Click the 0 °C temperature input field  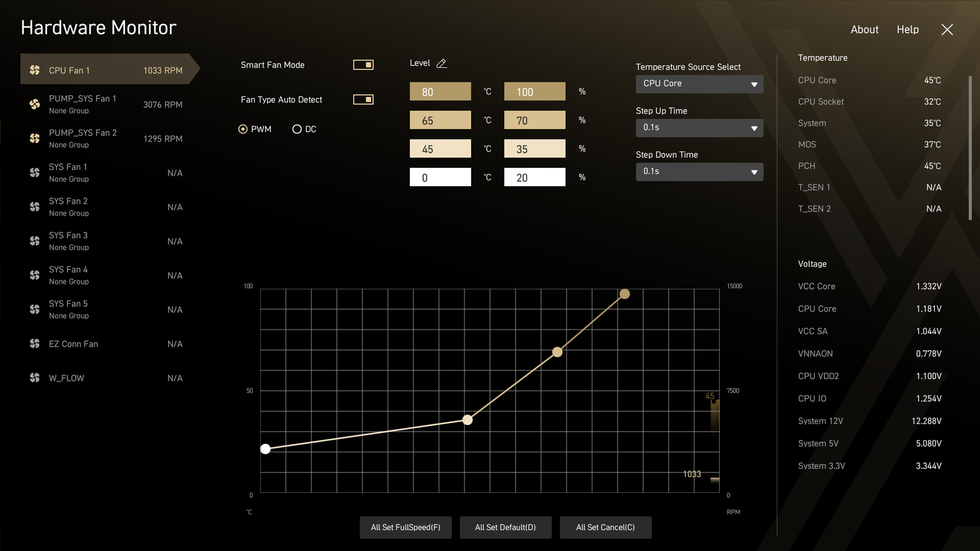pyautogui.click(x=440, y=177)
